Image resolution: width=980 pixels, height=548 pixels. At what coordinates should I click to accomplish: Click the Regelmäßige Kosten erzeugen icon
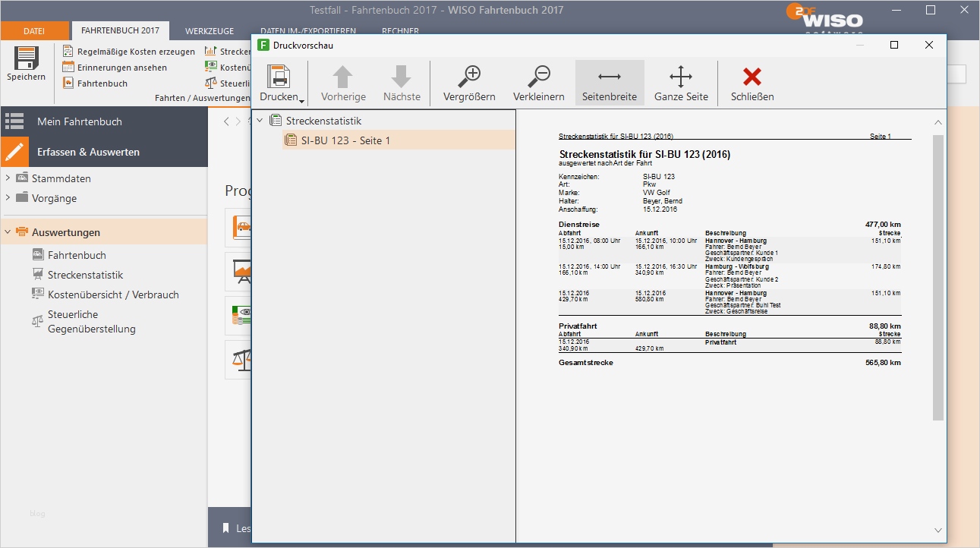click(x=68, y=52)
